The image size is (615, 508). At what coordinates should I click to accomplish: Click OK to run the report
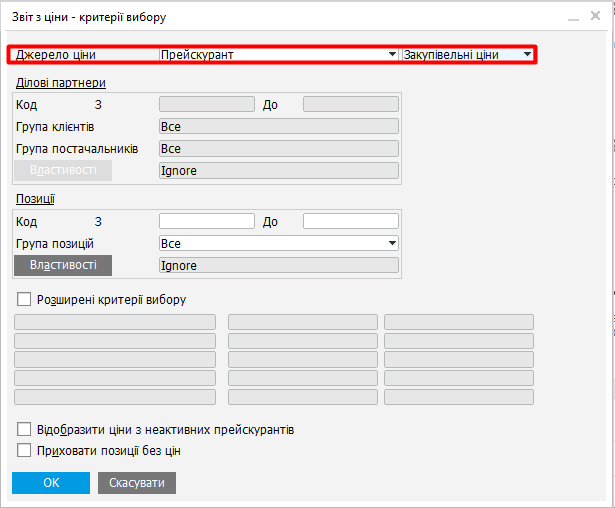(x=51, y=483)
